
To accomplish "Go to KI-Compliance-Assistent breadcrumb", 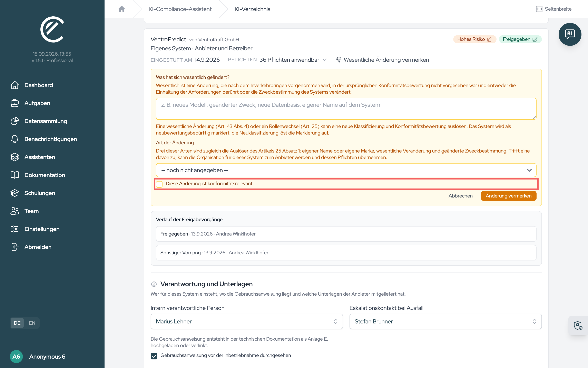I will coord(180,9).
